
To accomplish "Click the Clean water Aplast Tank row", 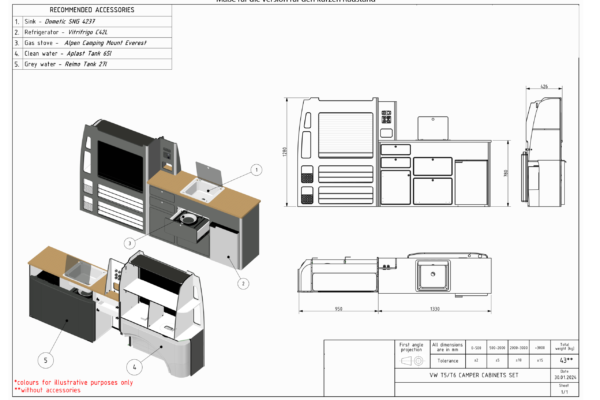I will [85, 53].
